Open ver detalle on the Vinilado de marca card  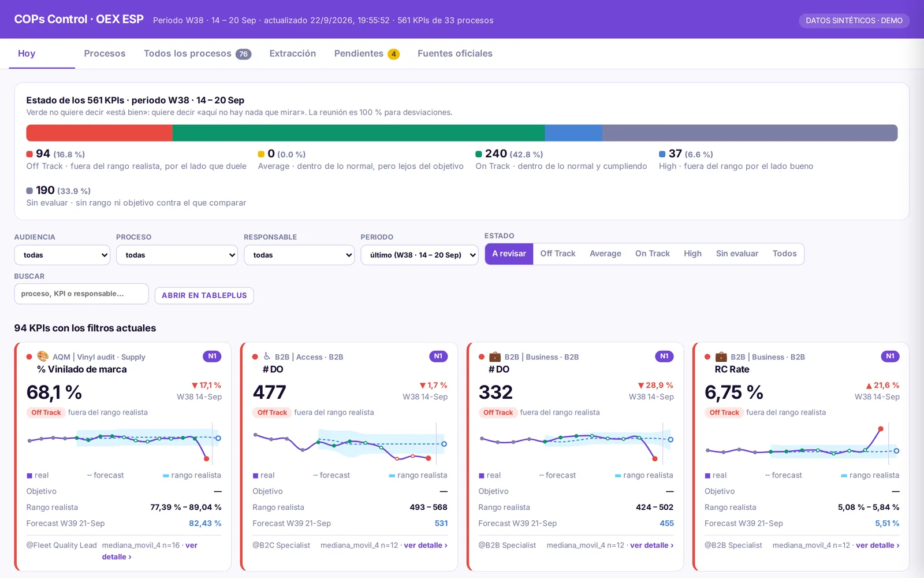(117, 557)
